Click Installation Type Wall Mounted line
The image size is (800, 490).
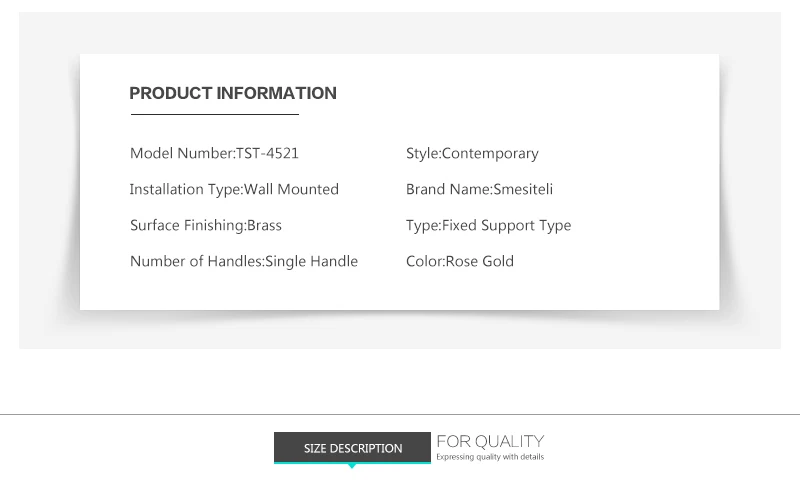234,189
